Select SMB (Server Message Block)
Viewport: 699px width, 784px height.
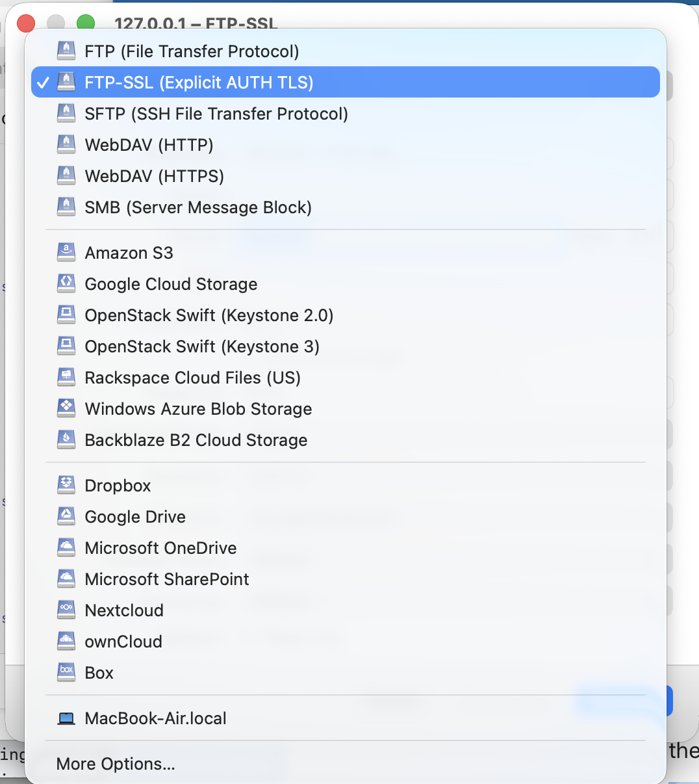[x=198, y=207]
